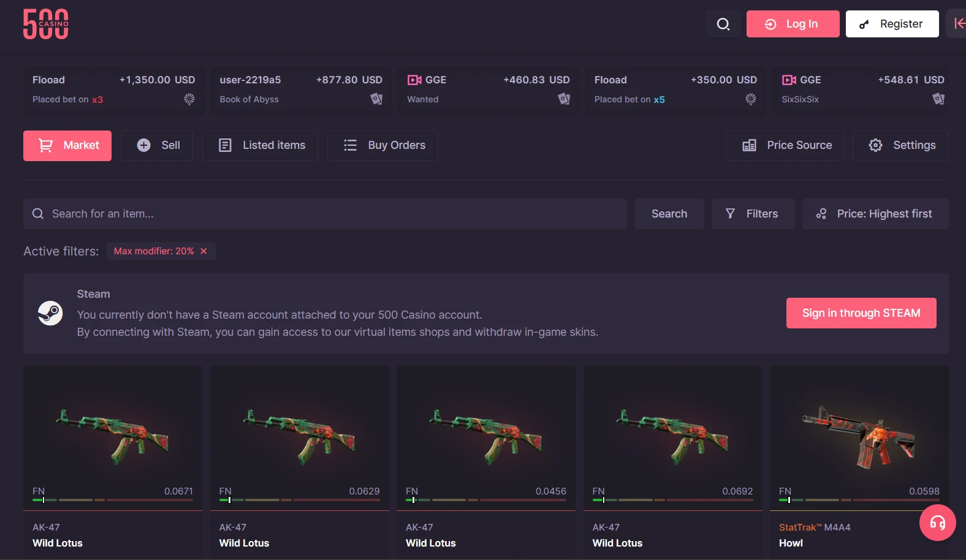Screen dimensions: 966x560
Task: Focus the Search for an item field
Action: tap(325, 214)
